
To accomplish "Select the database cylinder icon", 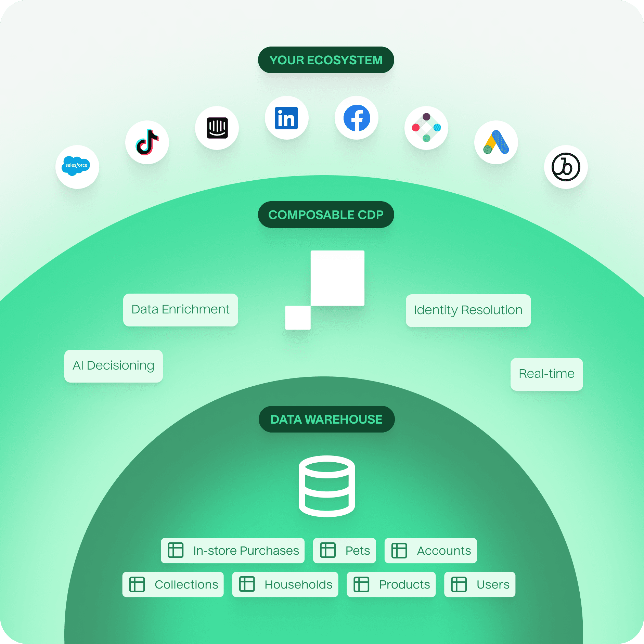I will 327,486.
